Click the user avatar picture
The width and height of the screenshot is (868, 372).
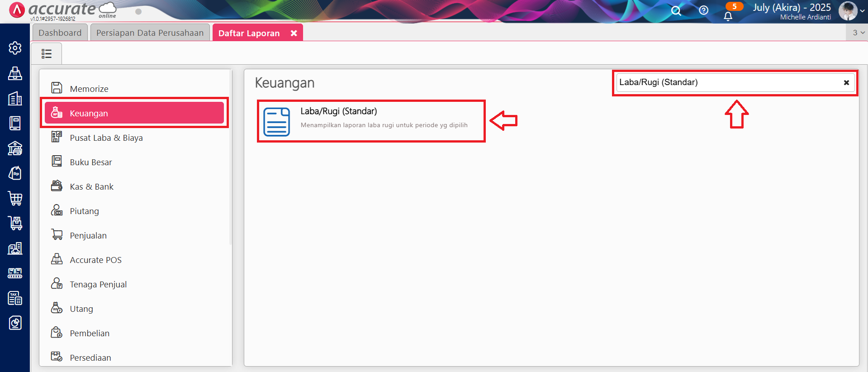click(x=848, y=11)
